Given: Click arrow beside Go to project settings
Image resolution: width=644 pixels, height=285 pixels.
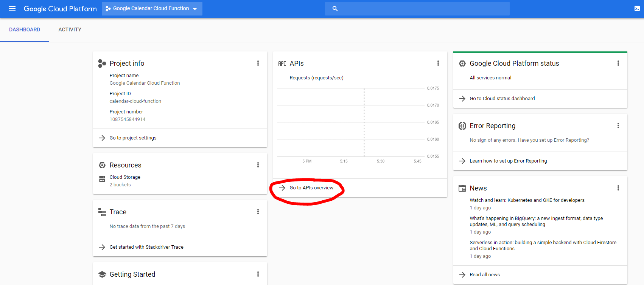Looking at the screenshot, I should click(102, 138).
